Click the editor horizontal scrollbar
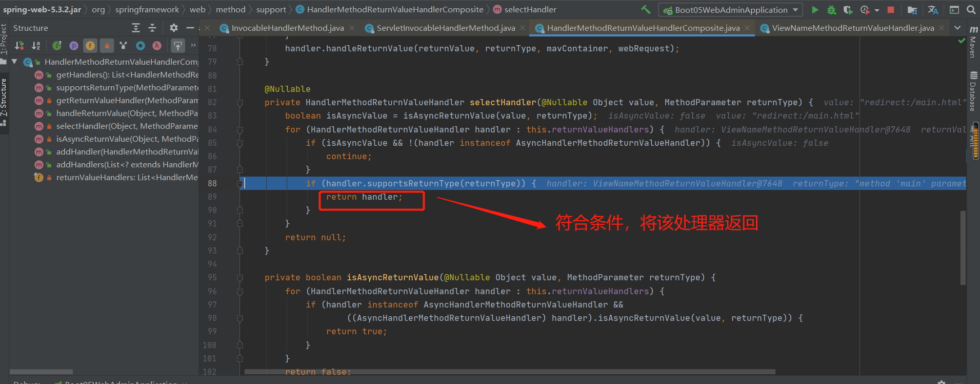Screen dimensions: 980x384 (x=510, y=372)
